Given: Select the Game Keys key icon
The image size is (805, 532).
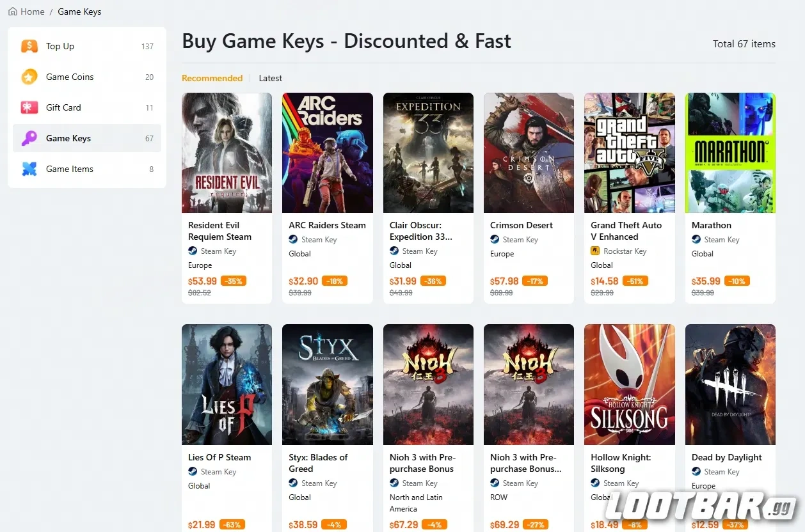Looking at the screenshot, I should (29, 137).
